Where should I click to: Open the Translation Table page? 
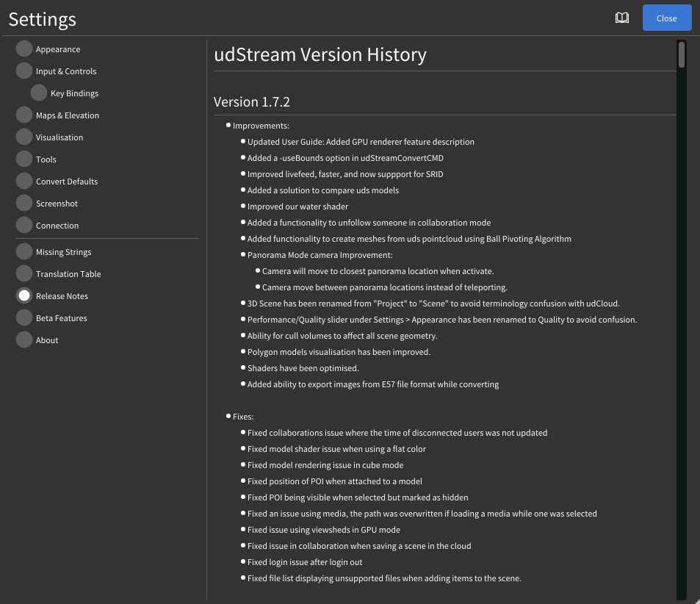tap(24, 274)
